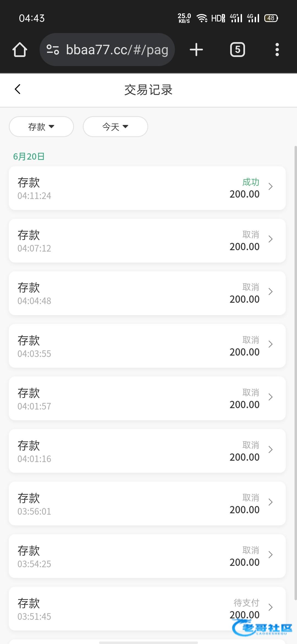Open a new browser tab
This screenshot has height=644, width=297.
196,50
